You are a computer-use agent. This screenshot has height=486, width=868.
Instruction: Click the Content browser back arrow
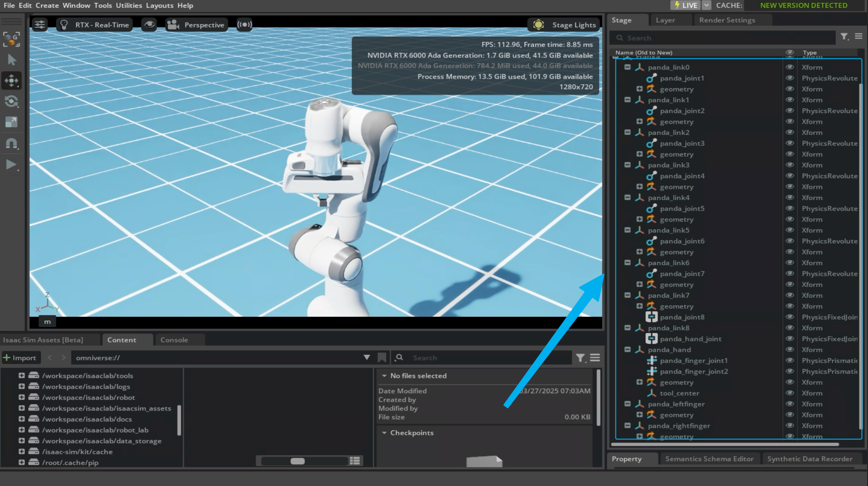click(50, 357)
